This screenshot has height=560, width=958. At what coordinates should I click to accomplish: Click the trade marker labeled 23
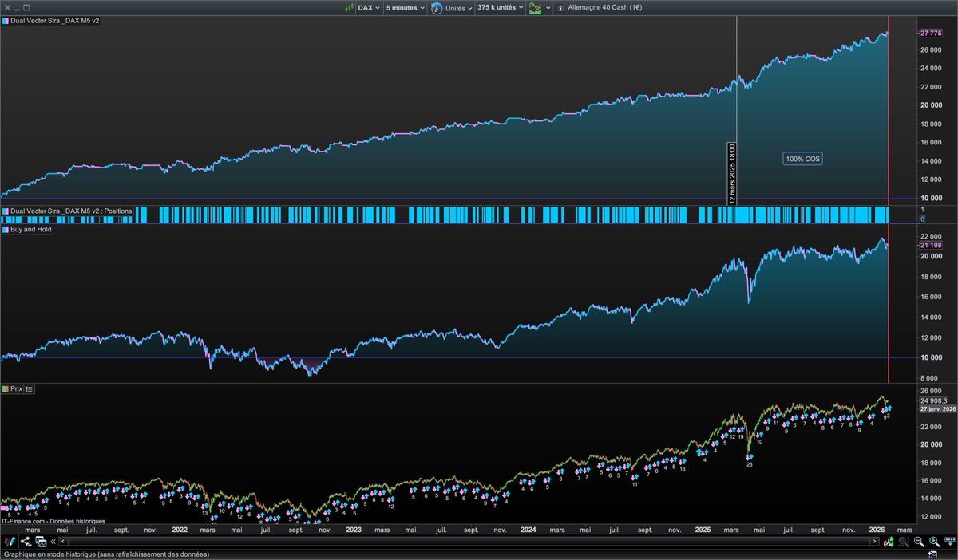pyautogui.click(x=749, y=464)
